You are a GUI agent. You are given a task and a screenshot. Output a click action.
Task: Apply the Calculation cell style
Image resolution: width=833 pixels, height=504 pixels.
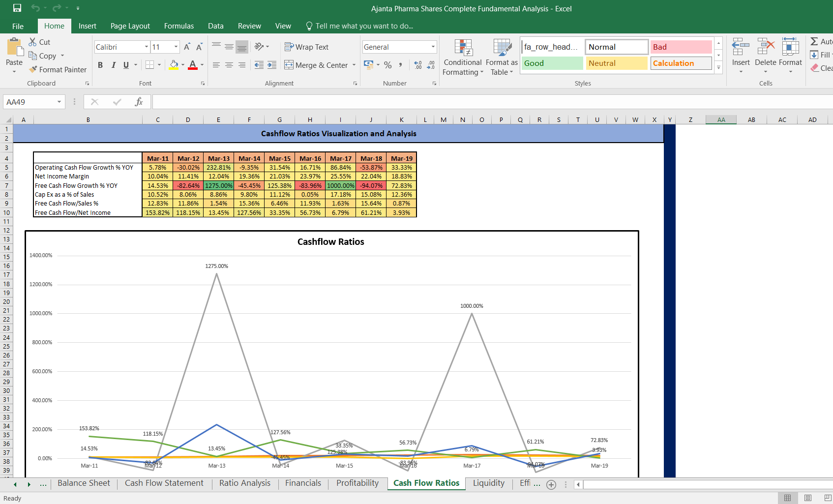[681, 63]
